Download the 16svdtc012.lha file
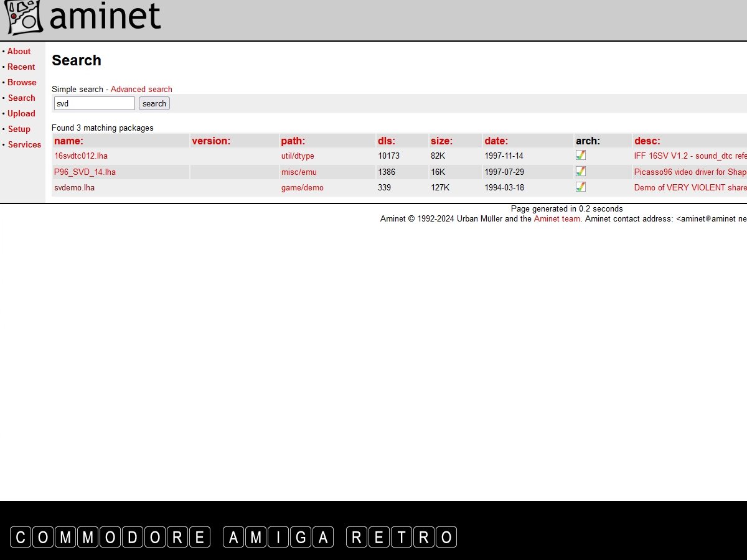Screen dimensions: 747x560 point(81,156)
